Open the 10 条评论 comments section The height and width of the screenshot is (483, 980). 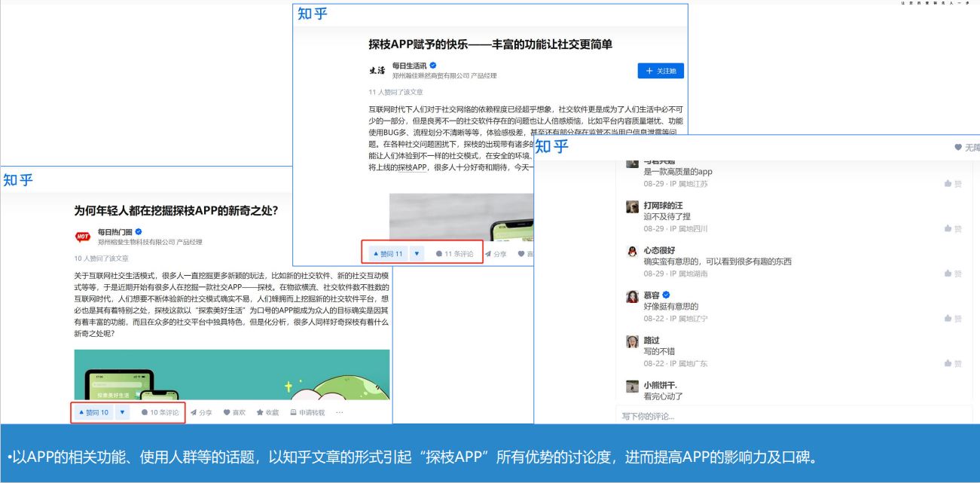tap(160, 413)
